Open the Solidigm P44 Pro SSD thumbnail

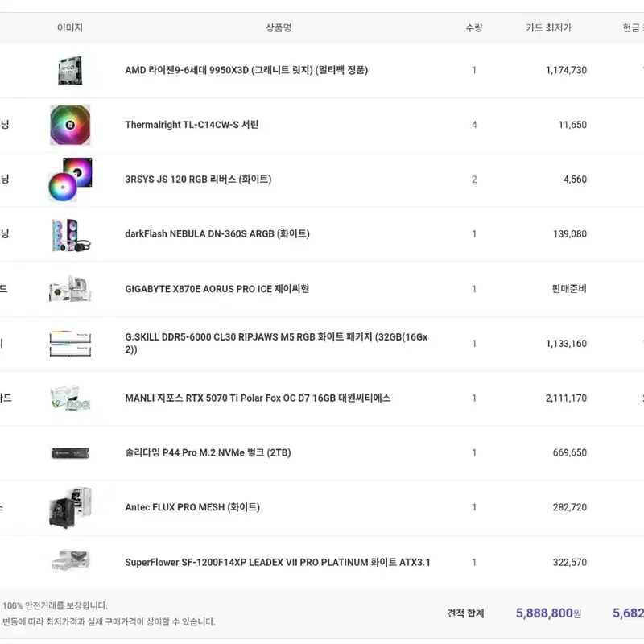click(x=70, y=453)
